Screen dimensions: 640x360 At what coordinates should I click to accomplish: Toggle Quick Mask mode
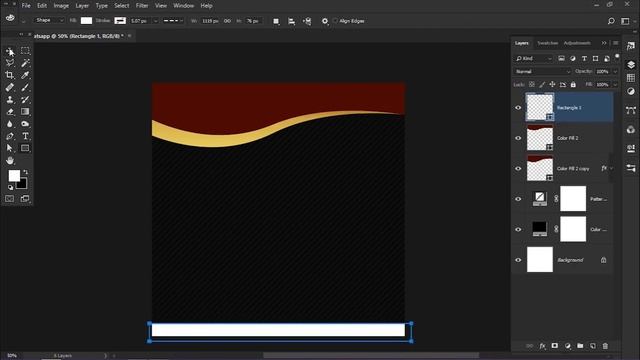(x=9, y=199)
